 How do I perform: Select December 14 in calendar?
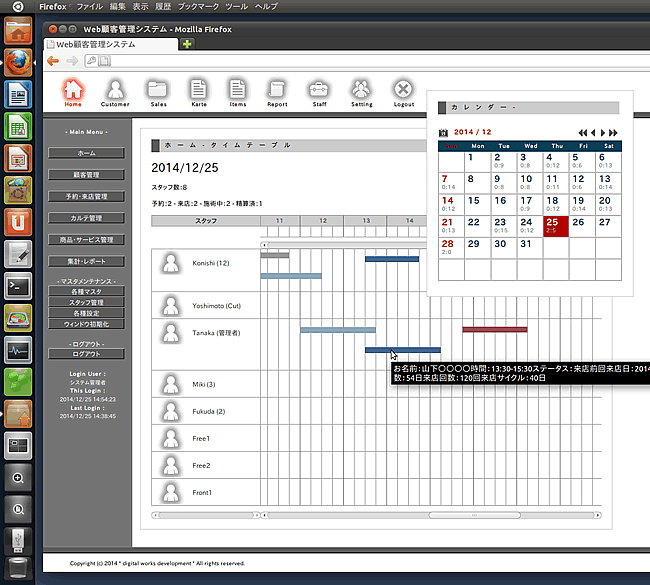click(451, 204)
